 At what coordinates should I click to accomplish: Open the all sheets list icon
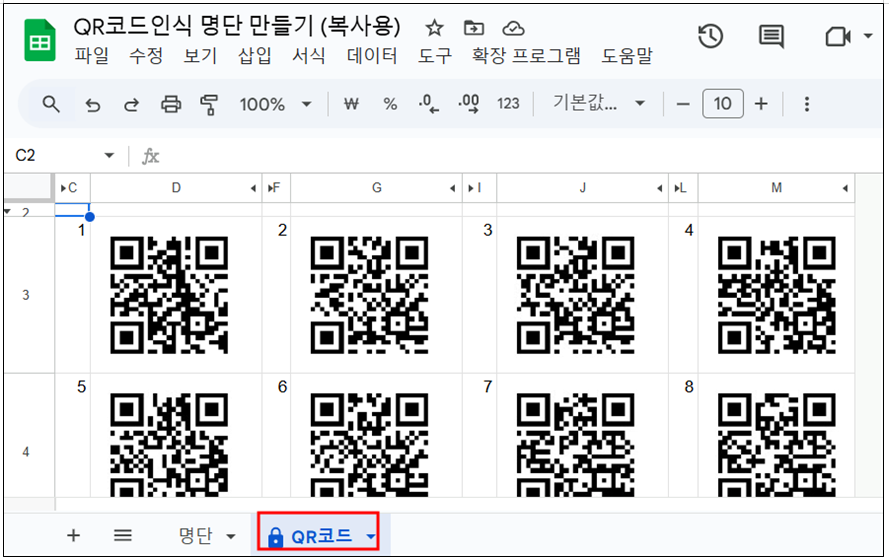point(122,536)
